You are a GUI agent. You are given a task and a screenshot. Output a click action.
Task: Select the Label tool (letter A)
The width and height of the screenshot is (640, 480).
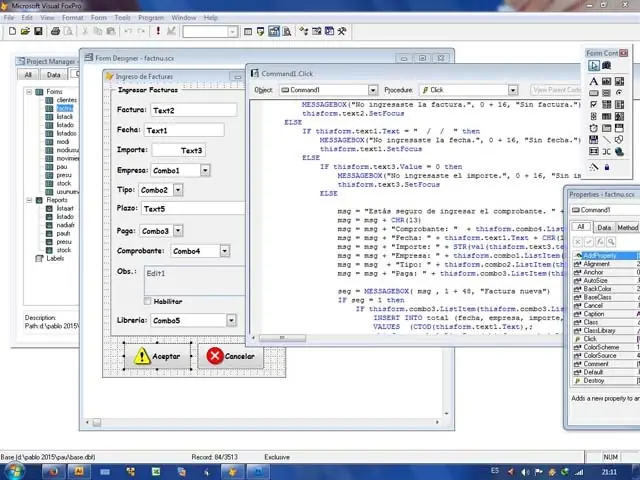(594, 81)
